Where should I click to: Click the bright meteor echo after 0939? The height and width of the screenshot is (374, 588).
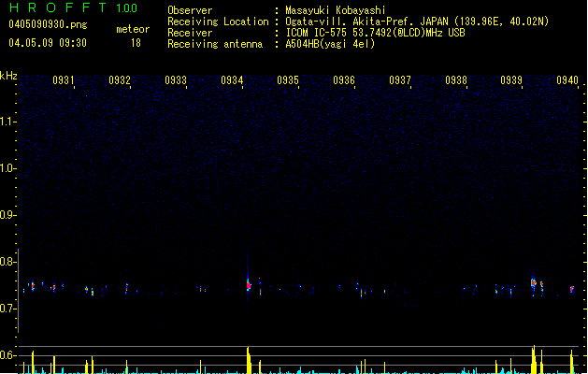point(533,283)
